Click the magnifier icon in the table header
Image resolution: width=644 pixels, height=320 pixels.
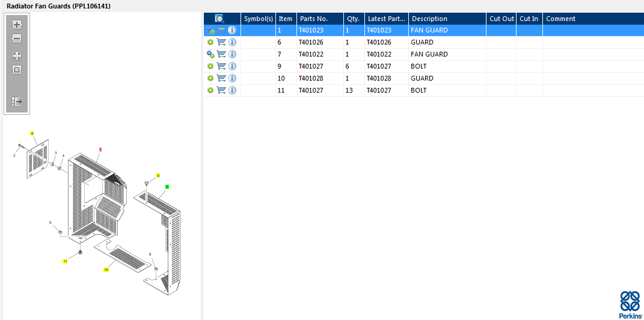point(219,19)
